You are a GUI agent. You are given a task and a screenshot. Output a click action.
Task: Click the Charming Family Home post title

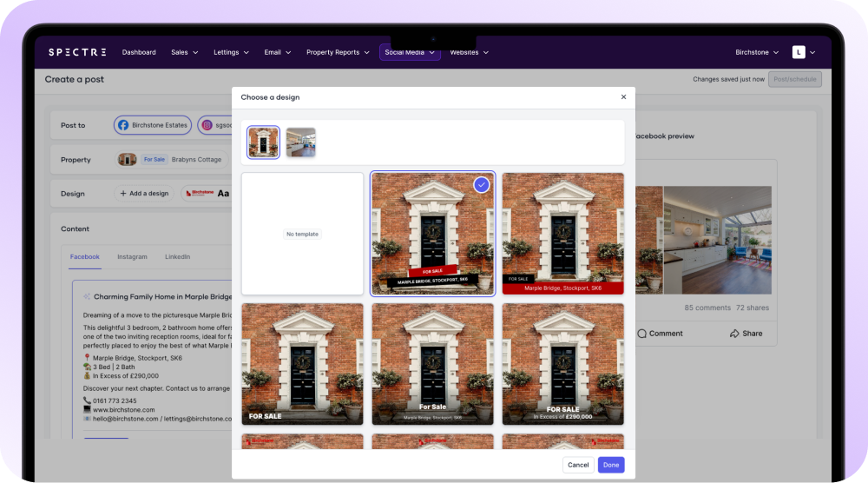click(x=163, y=297)
